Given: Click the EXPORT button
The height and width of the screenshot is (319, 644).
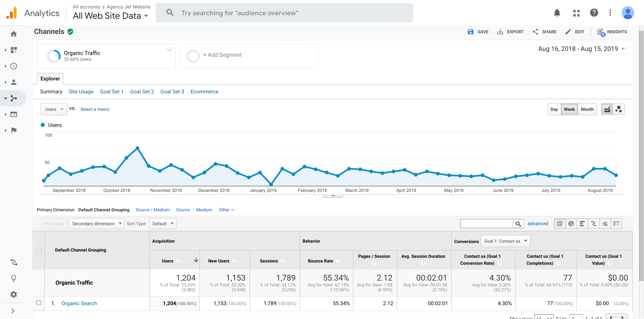Looking at the screenshot, I should click(x=510, y=32).
